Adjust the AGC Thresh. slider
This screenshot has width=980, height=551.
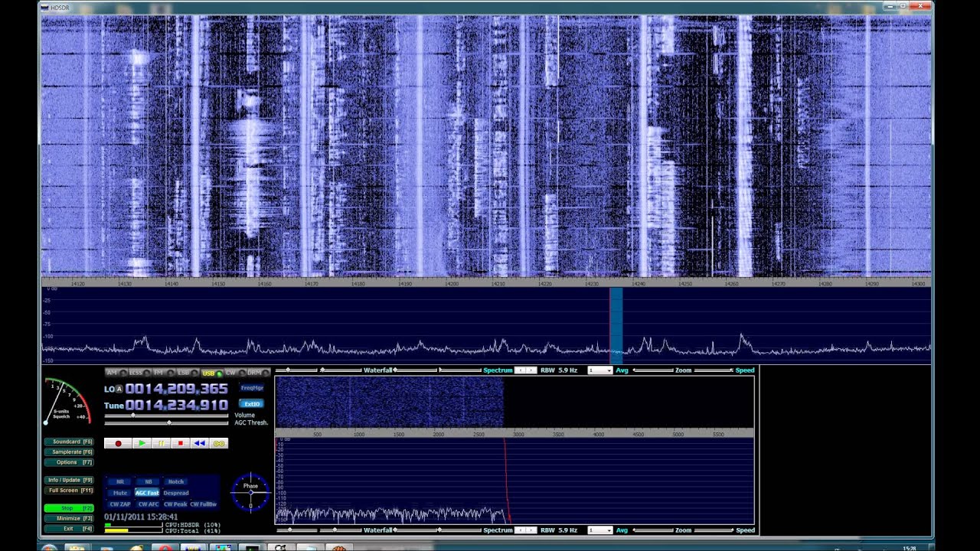click(x=166, y=422)
